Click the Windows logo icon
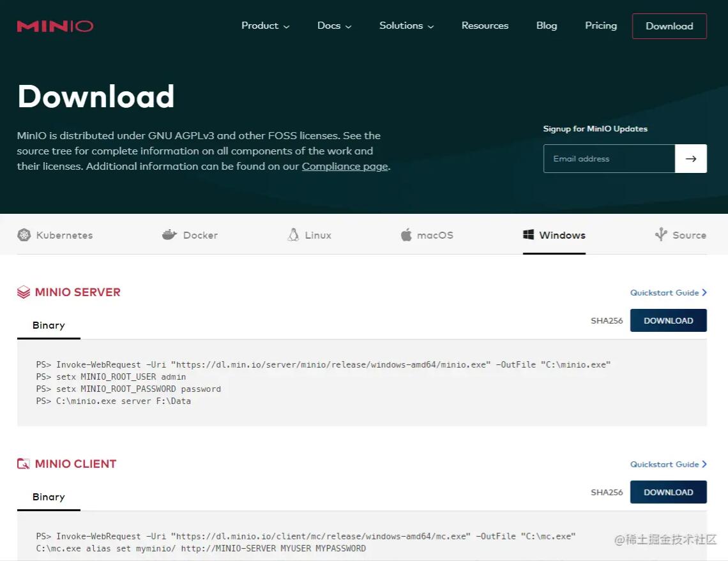 pos(528,234)
